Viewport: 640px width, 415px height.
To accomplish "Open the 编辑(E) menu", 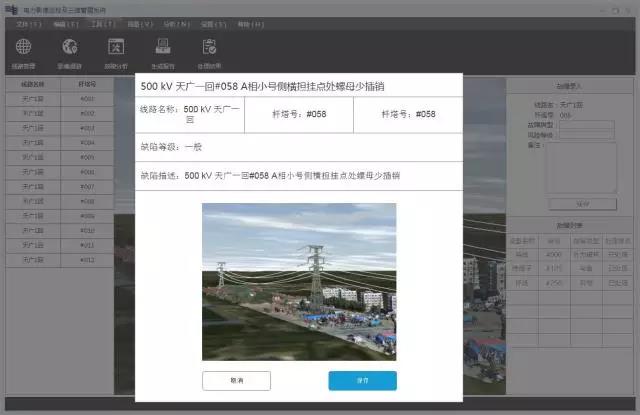I will click(x=66, y=22).
